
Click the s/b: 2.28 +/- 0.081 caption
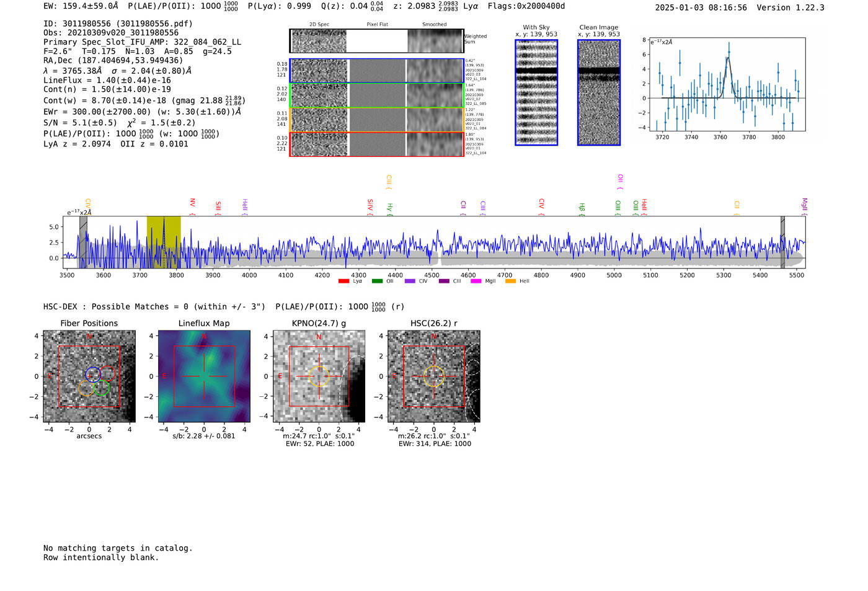click(204, 436)
